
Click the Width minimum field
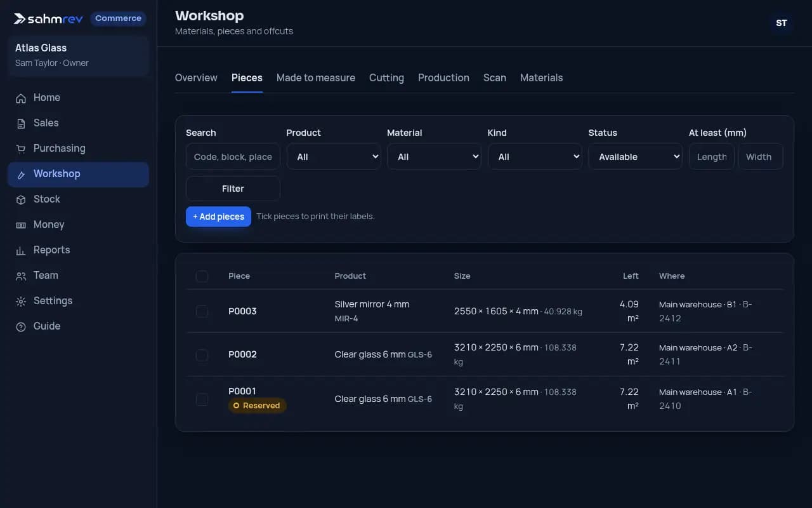(x=761, y=157)
